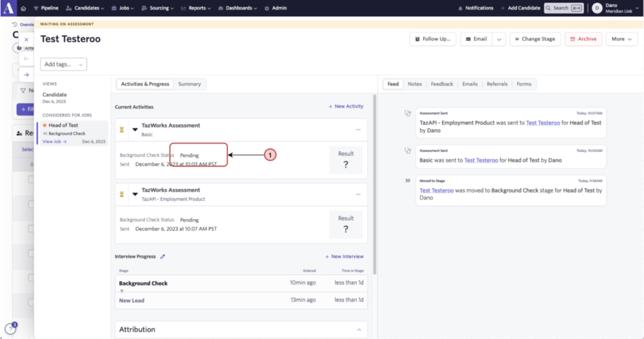This screenshot has width=644, height=339.
Task: Select the Candidate view
Action: tap(54, 98)
